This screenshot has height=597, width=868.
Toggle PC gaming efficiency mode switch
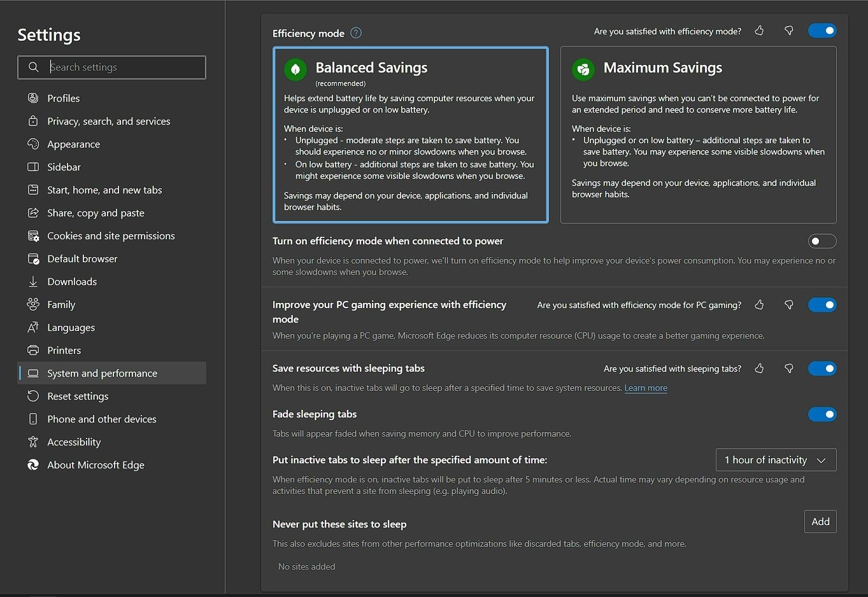[x=822, y=305]
